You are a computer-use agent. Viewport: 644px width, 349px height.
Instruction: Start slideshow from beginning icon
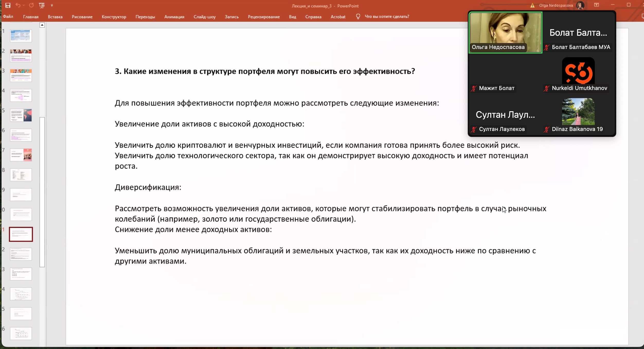click(x=42, y=5)
